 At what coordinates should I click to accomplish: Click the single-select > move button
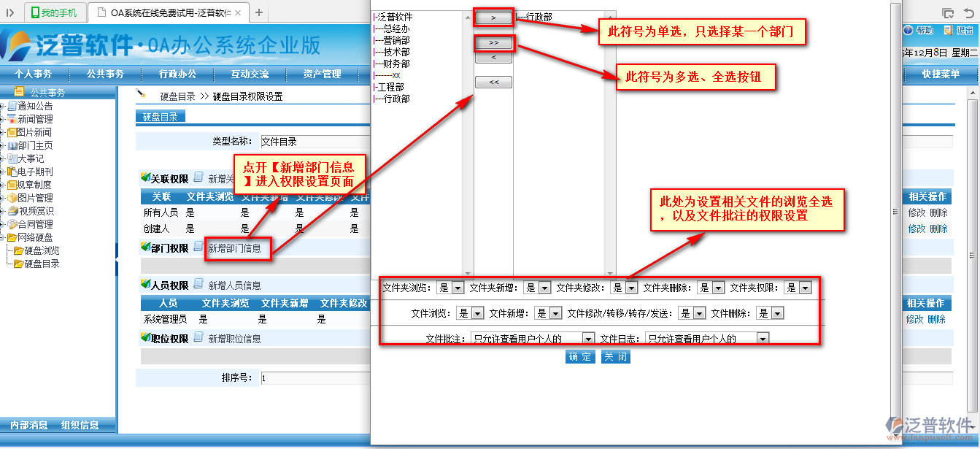(x=494, y=17)
